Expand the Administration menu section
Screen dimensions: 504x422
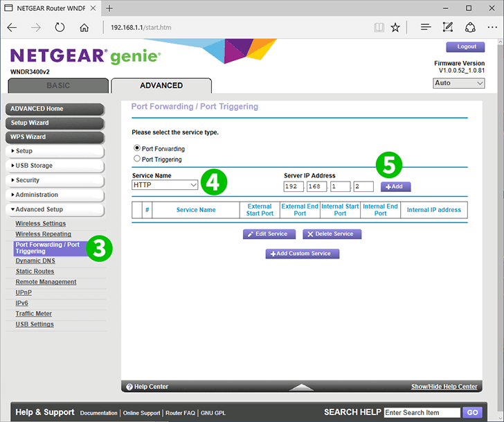55,195
